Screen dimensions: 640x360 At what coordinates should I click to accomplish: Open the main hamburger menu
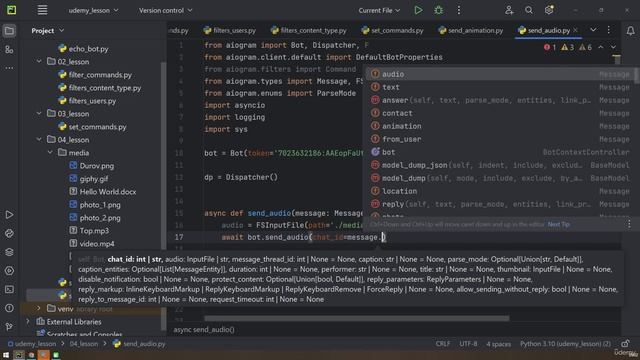42,10
